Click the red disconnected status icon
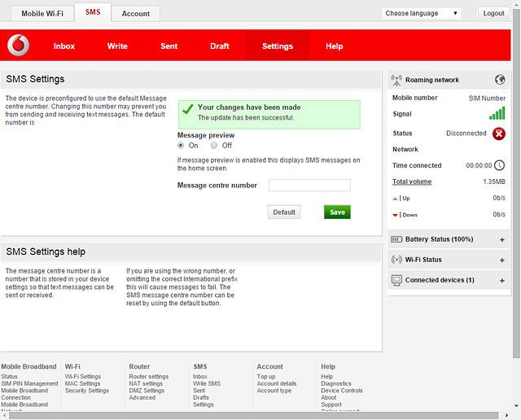The height and width of the screenshot is (420, 521). pos(498,133)
